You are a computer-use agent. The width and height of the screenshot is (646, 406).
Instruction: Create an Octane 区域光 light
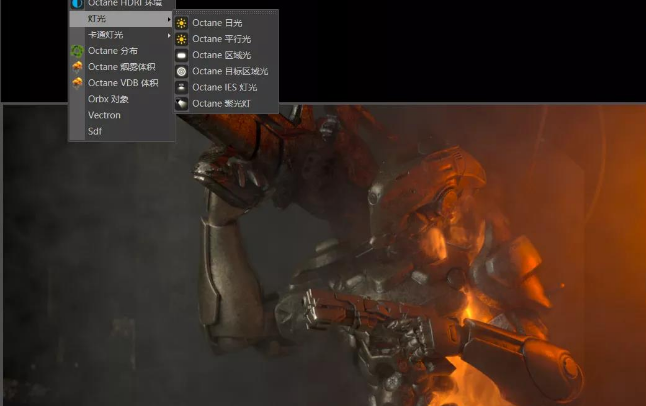[226, 55]
